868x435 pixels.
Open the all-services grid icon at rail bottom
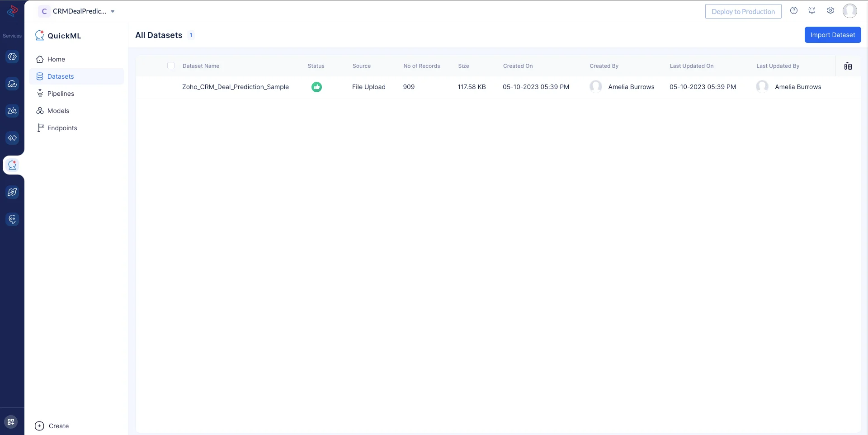11,422
